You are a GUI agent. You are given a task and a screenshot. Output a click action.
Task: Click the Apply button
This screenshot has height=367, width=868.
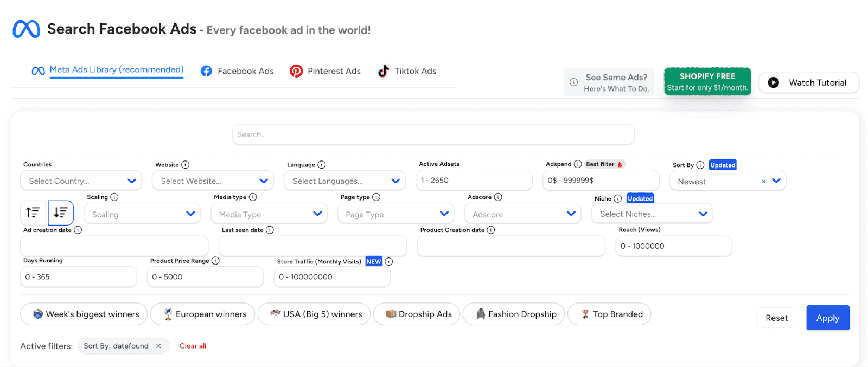828,318
